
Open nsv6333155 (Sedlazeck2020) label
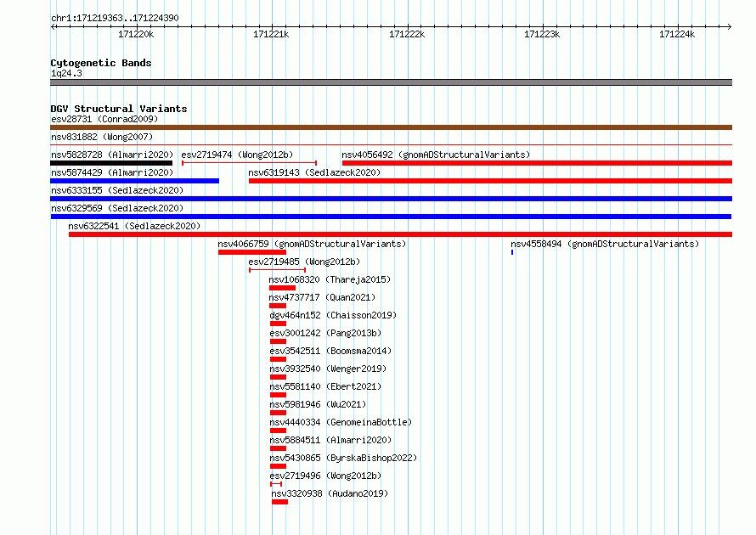click(x=117, y=190)
